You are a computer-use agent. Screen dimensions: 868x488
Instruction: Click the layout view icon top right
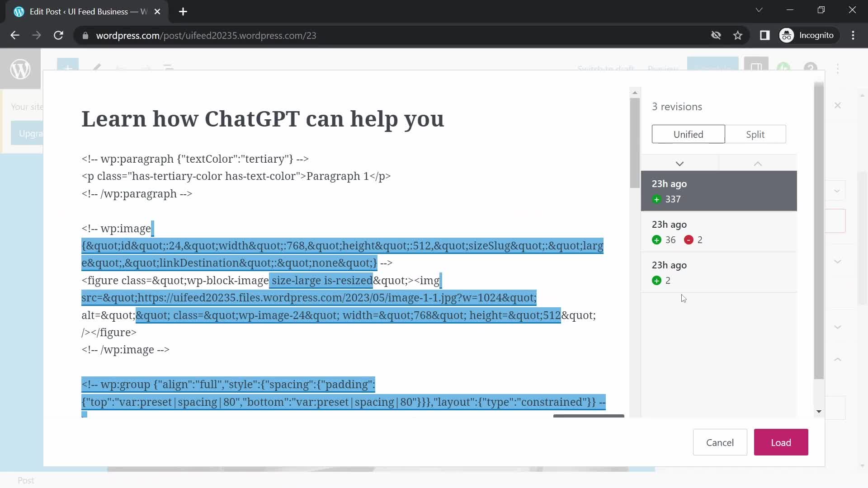(x=757, y=69)
